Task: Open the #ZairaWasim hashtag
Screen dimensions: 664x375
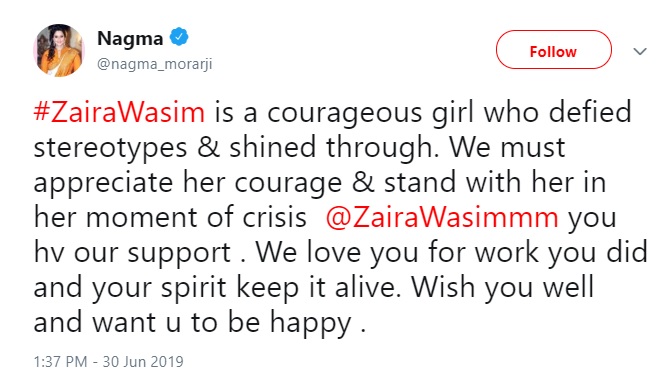Action: click(119, 113)
